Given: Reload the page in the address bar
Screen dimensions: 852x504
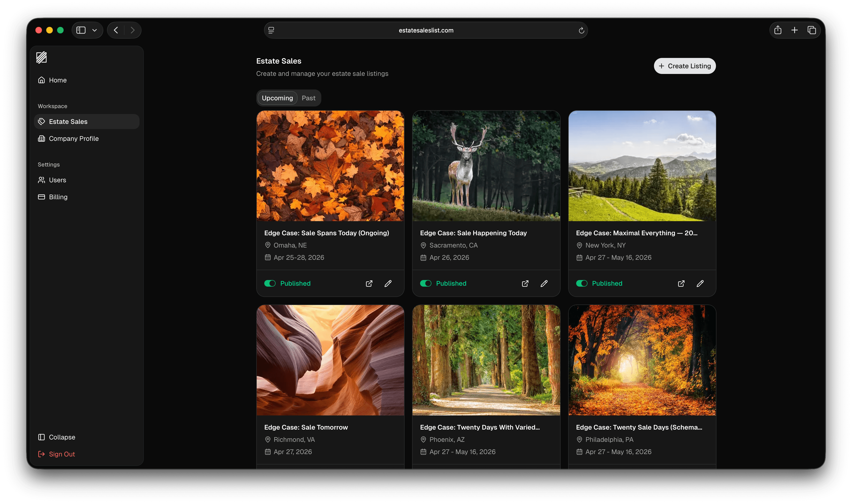Looking at the screenshot, I should [581, 31].
